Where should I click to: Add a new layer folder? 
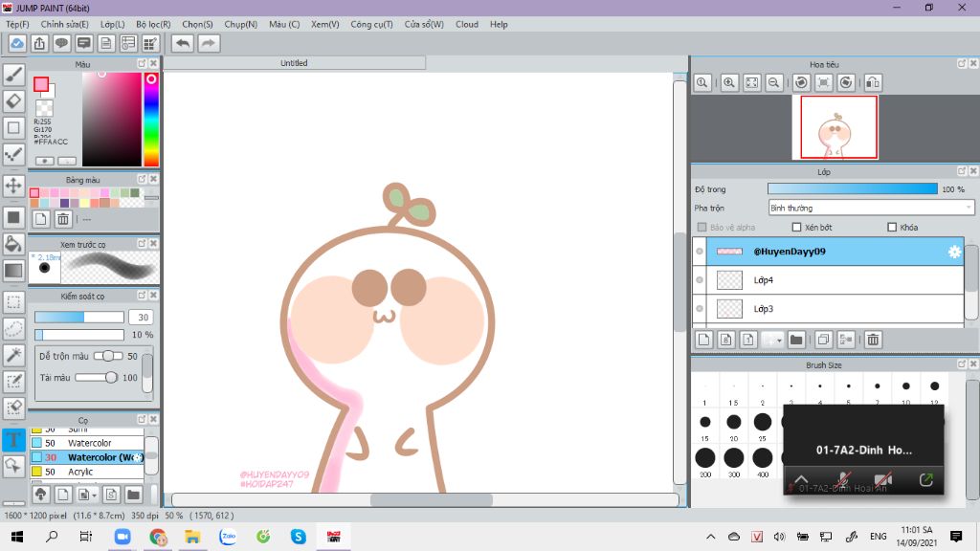[x=795, y=340]
